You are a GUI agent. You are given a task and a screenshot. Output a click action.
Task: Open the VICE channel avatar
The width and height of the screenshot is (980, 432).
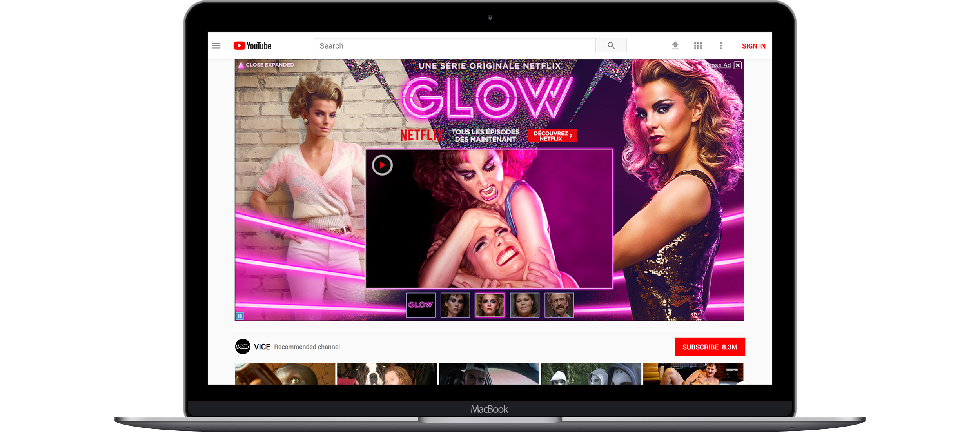pyautogui.click(x=243, y=347)
